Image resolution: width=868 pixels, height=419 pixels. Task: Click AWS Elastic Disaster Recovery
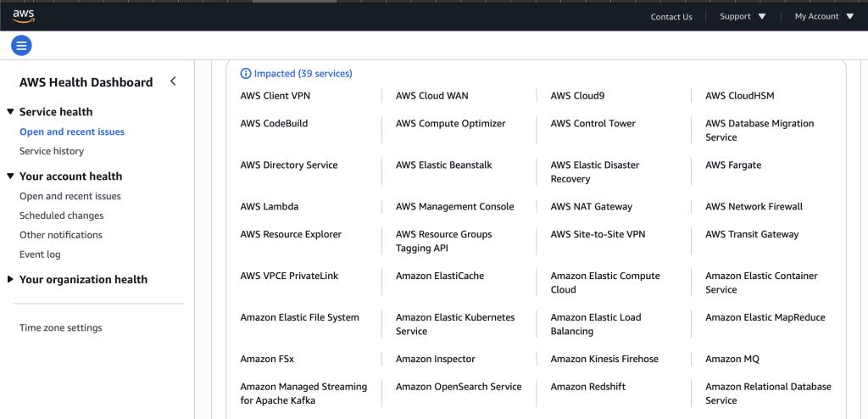pyautogui.click(x=594, y=172)
